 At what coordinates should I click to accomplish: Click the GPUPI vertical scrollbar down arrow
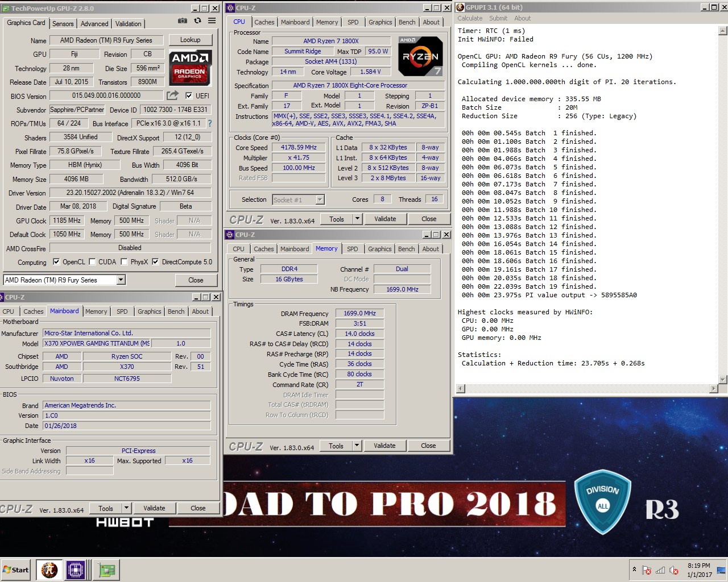click(x=723, y=380)
